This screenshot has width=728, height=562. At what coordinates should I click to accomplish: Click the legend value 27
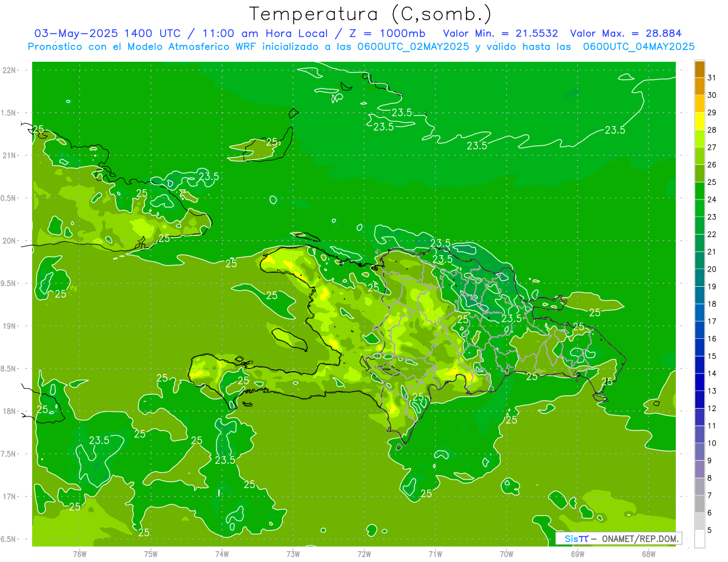[712, 147]
